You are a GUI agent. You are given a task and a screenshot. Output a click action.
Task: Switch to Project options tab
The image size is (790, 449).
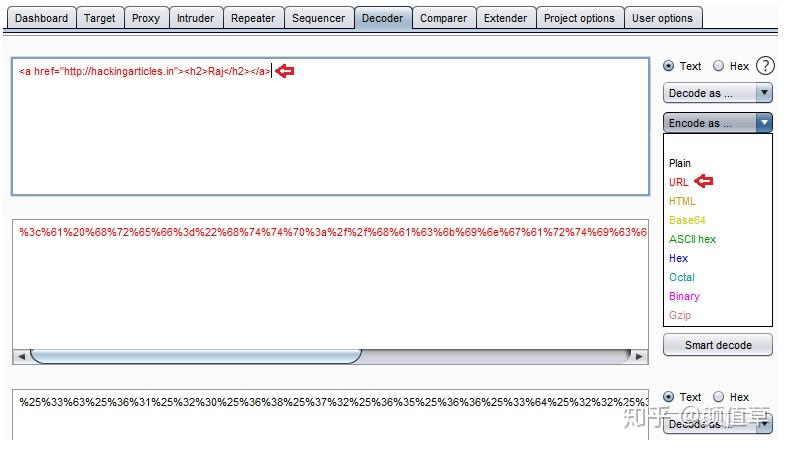[579, 18]
